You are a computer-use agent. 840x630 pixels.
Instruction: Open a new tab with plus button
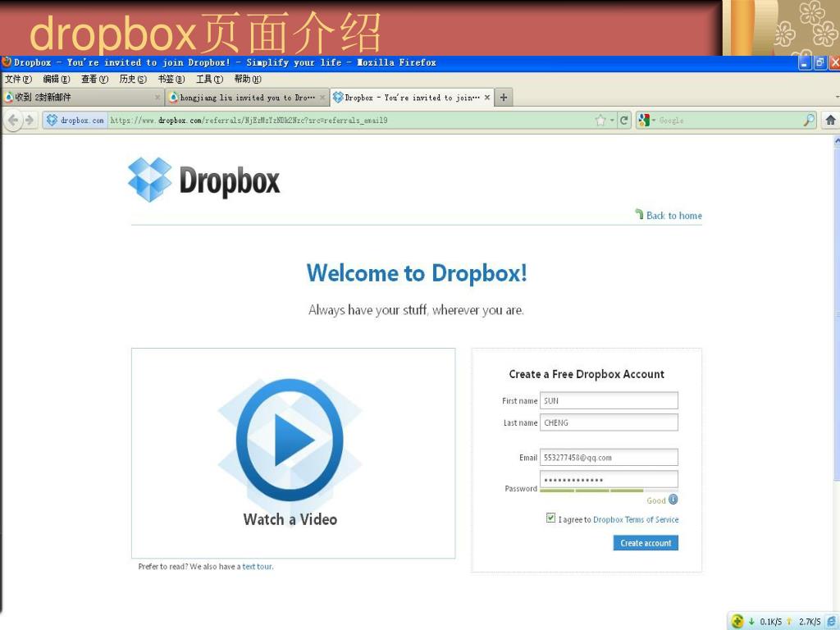pos(504,98)
